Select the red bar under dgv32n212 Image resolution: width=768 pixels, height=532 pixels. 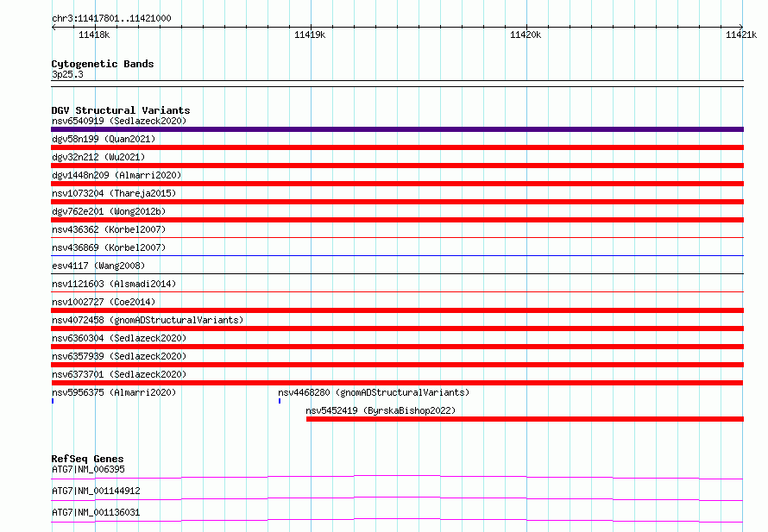[x=397, y=166]
